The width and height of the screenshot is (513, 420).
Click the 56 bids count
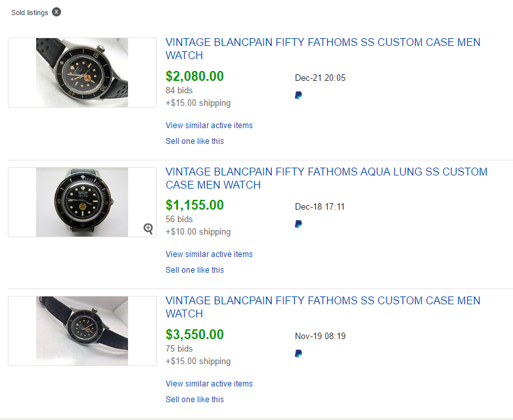(179, 219)
